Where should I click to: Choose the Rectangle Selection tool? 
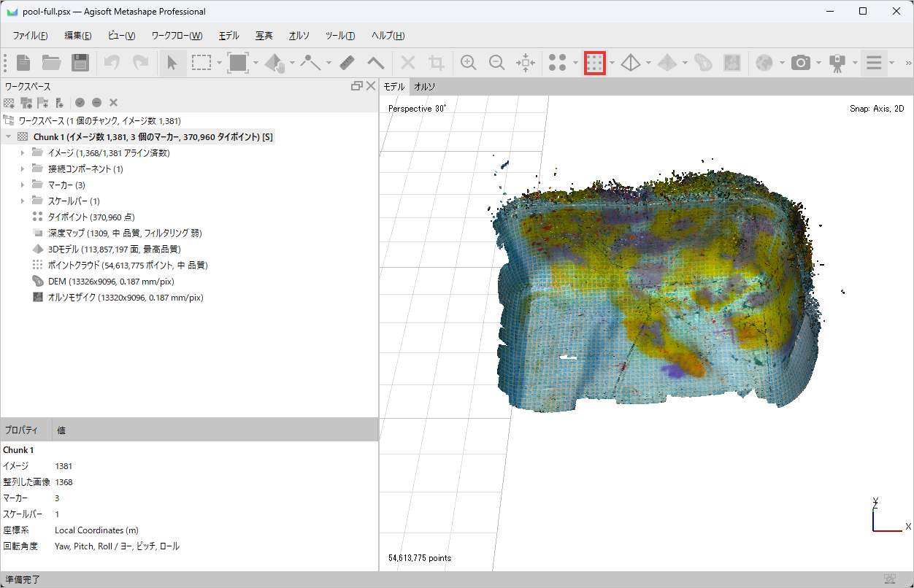point(201,63)
